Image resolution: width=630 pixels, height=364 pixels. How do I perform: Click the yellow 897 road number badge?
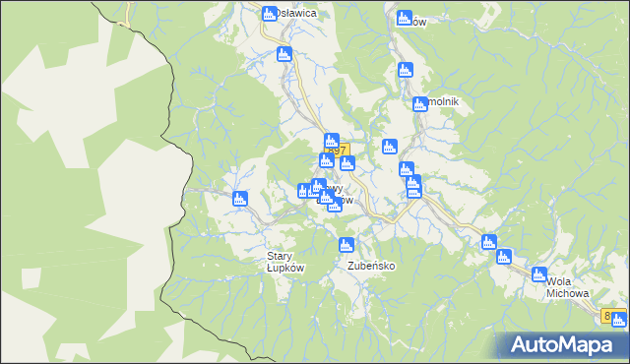338,151
